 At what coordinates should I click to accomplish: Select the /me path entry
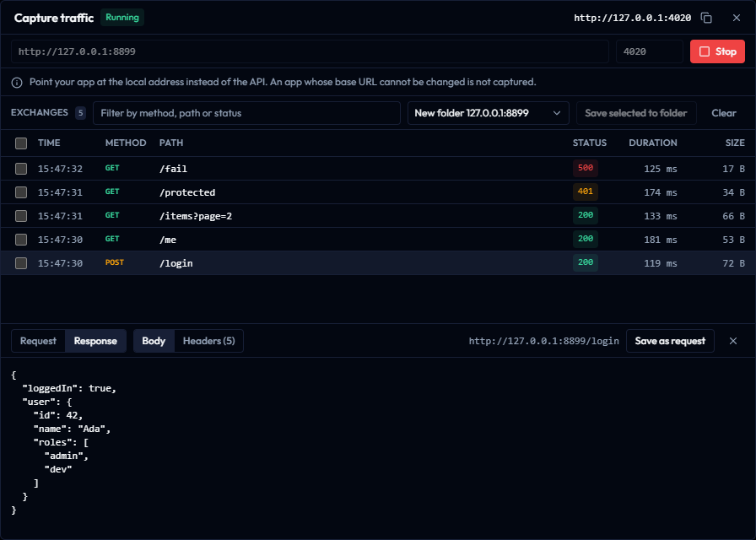click(168, 240)
